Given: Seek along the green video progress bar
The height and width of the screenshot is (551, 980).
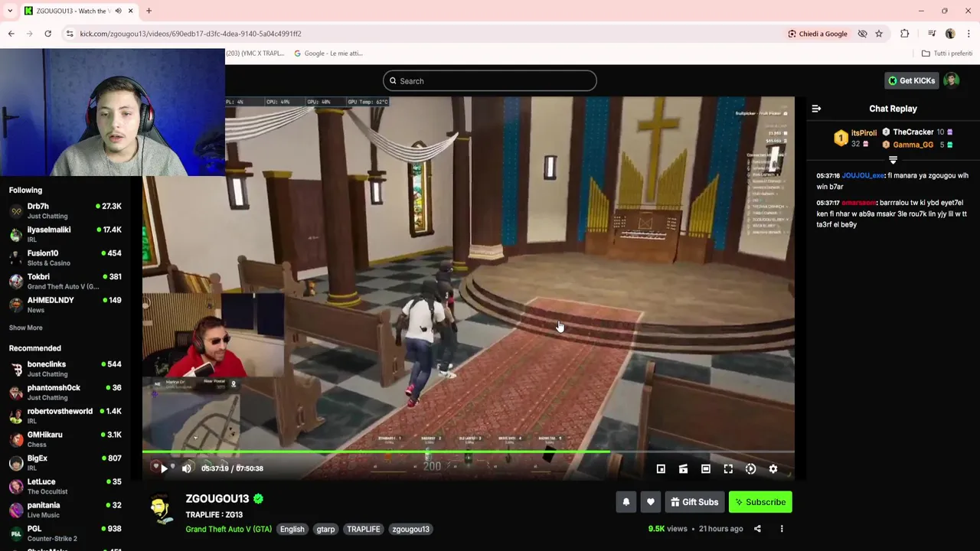Looking at the screenshot, I should click(x=468, y=452).
